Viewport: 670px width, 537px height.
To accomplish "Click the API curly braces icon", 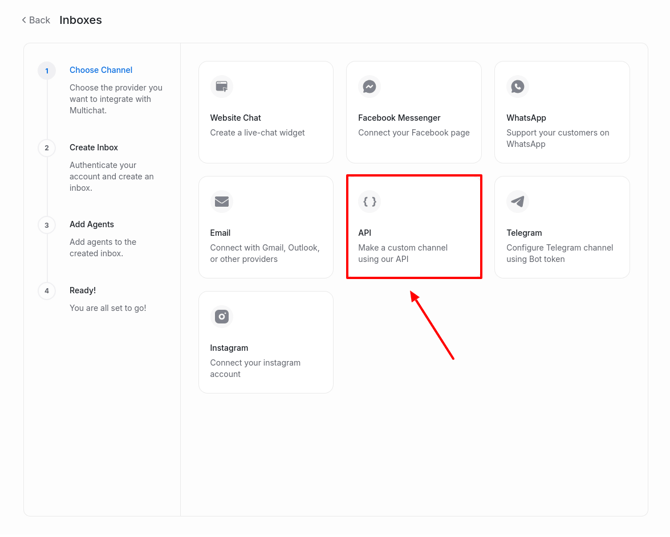I will pos(370,202).
